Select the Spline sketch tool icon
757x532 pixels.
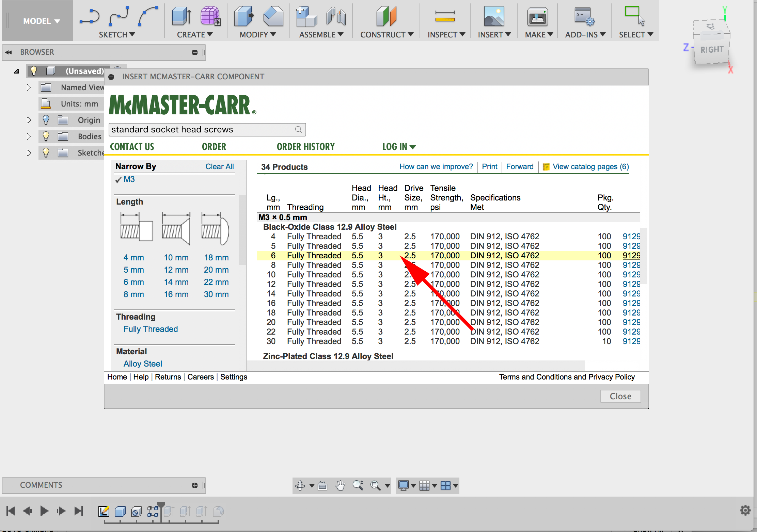click(x=119, y=16)
